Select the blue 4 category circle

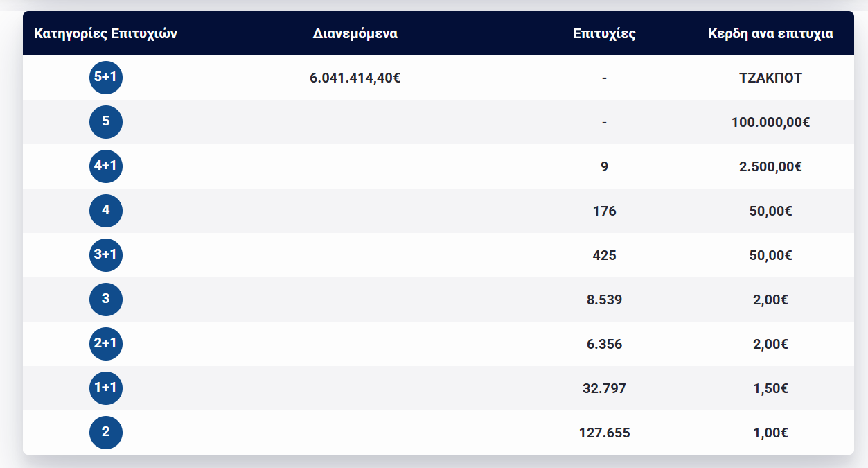point(106,211)
